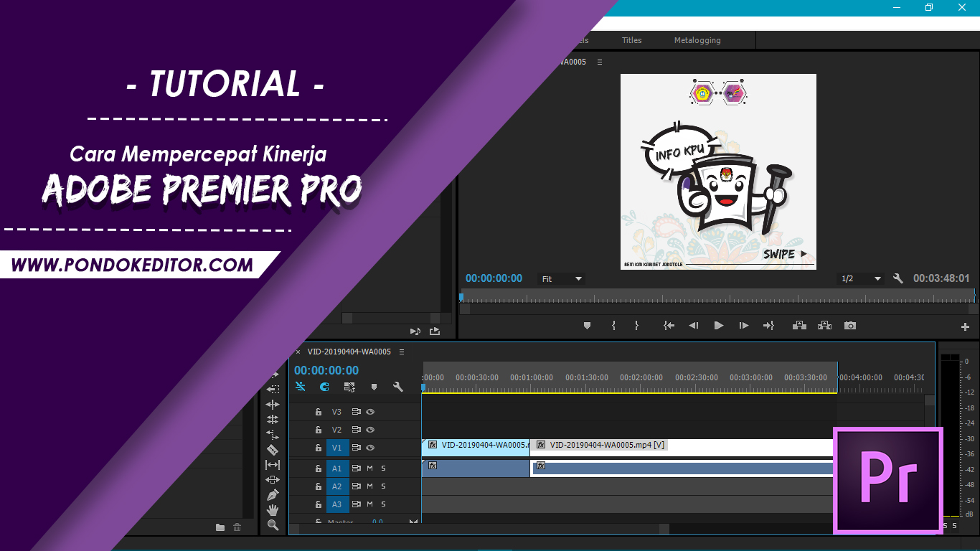Click Program monitor zoom scroll bar

point(717,309)
